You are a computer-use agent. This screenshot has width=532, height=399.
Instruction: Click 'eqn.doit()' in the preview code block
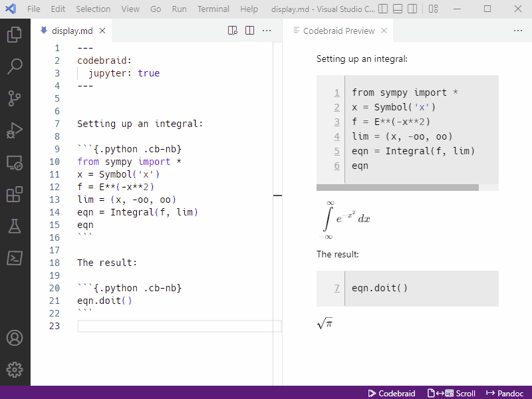point(379,288)
